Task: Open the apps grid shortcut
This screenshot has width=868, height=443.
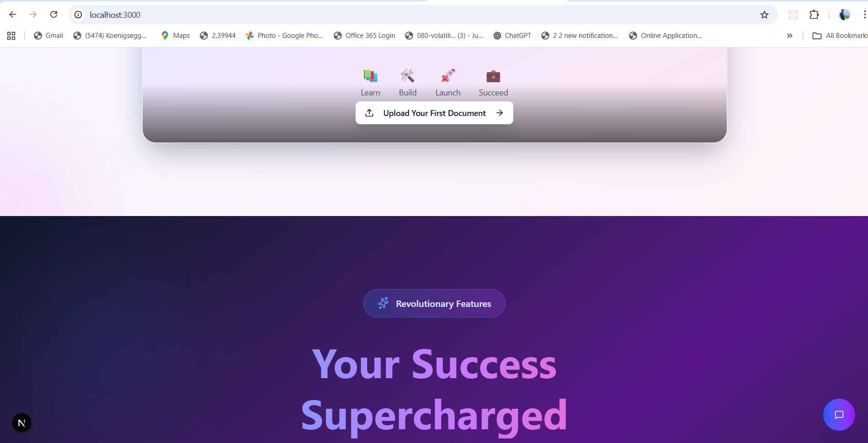Action: pyautogui.click(x=11, y=36)
